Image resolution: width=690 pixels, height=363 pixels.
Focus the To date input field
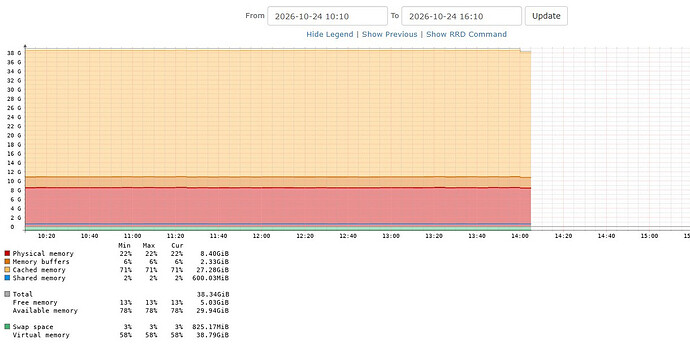coord(462,16)
